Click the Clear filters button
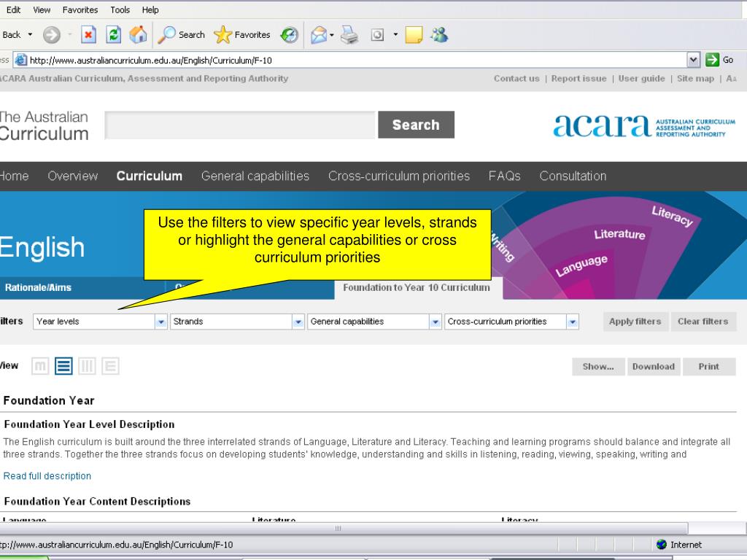The height and width of the screenshot is (560, 747). point(703,322)
